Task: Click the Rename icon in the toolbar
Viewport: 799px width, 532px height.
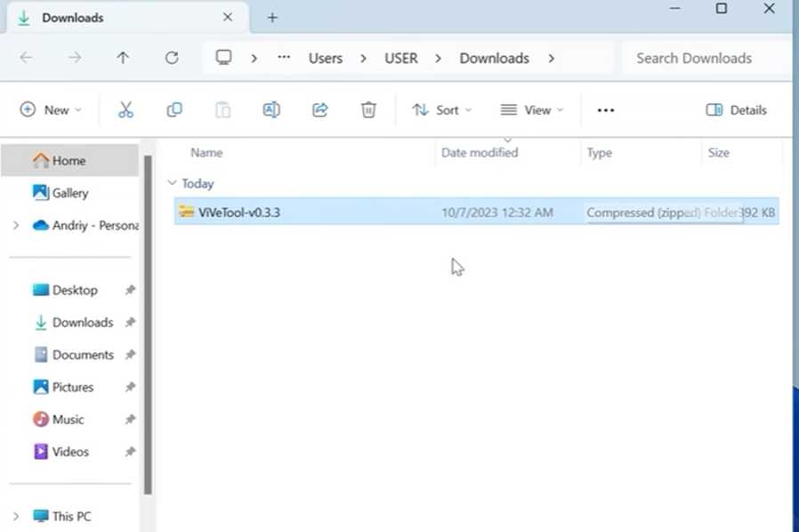Action: (x=270, y=109)
